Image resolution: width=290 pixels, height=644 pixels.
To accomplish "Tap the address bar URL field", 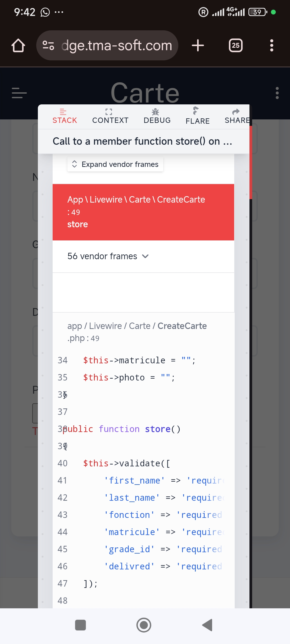I will click(x=117, y=45).
